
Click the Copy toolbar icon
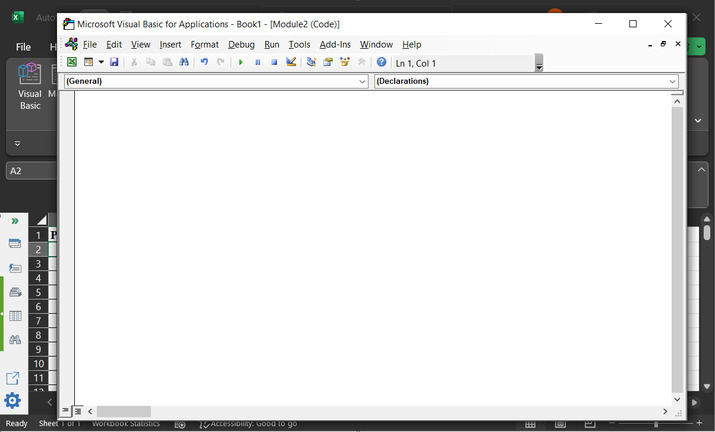150,62
